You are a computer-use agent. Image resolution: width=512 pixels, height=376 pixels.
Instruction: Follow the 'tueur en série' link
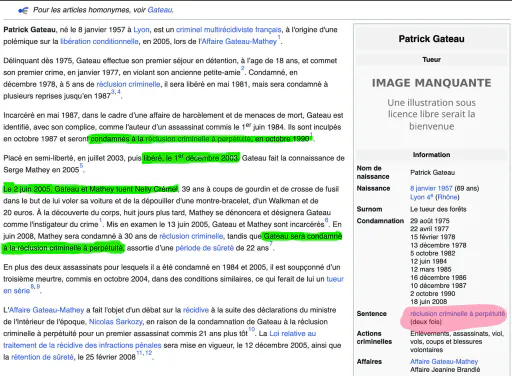tap(335, 279)
